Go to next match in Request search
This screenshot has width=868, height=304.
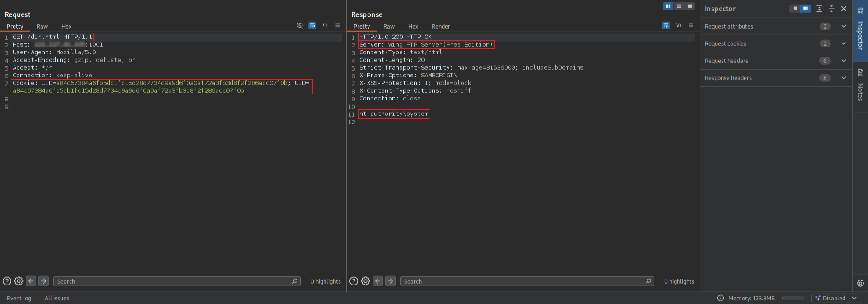(43, 281)
